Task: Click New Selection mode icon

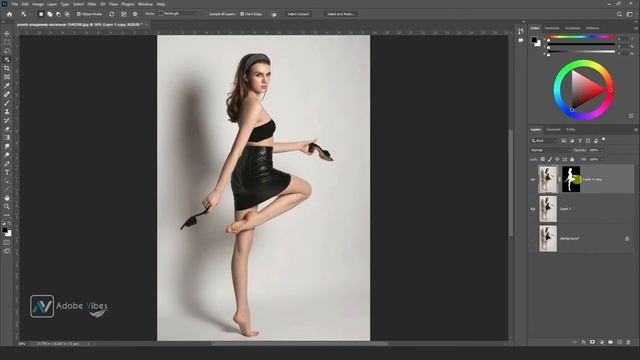Action: (41, 14)
